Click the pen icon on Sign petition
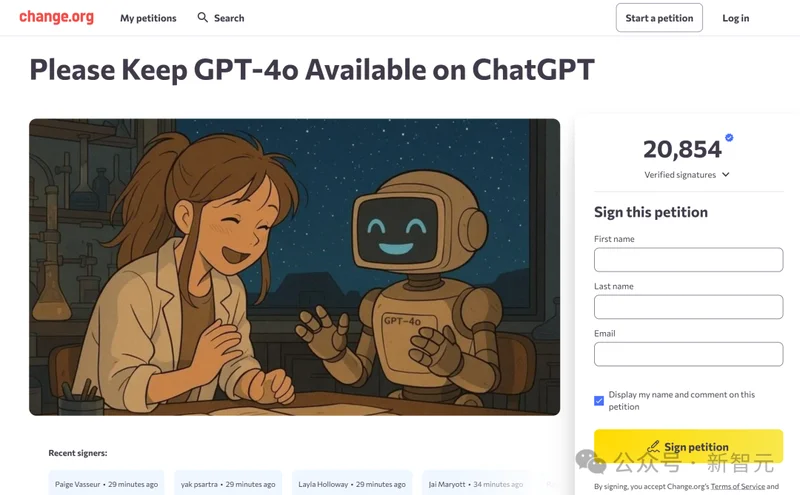Screen dimensions: 800x495 (654, 447)
